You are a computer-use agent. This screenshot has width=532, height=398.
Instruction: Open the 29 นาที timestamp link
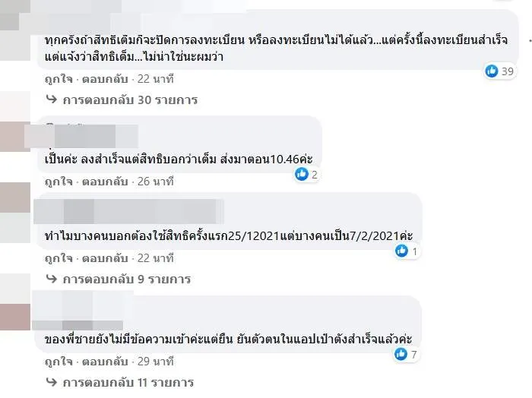(156, 361)
